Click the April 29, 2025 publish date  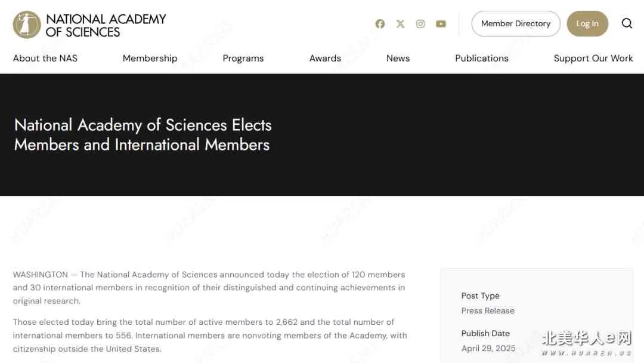(x=488, y=348)
